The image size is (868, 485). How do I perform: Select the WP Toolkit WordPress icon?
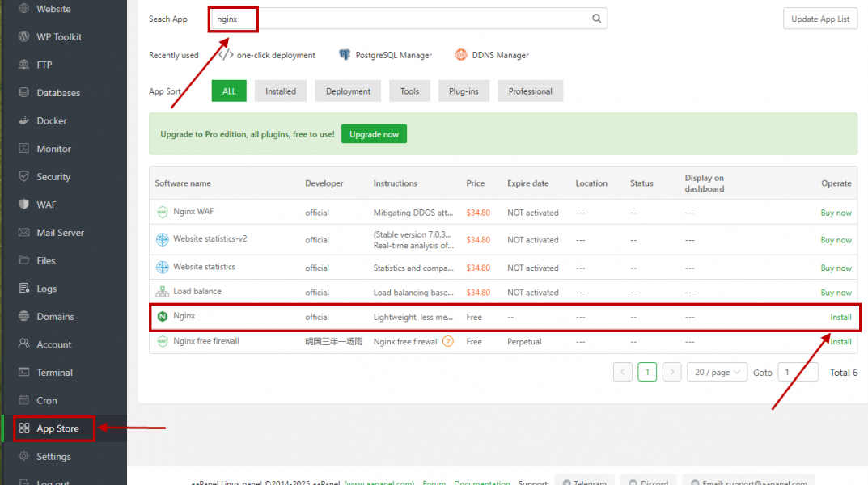pyautogui.click(x=23, y=36)
